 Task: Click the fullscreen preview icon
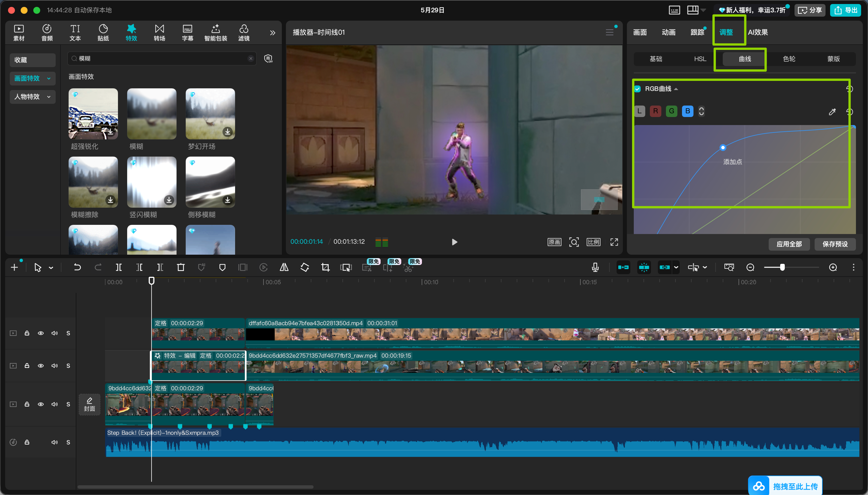tap(614, 242)
